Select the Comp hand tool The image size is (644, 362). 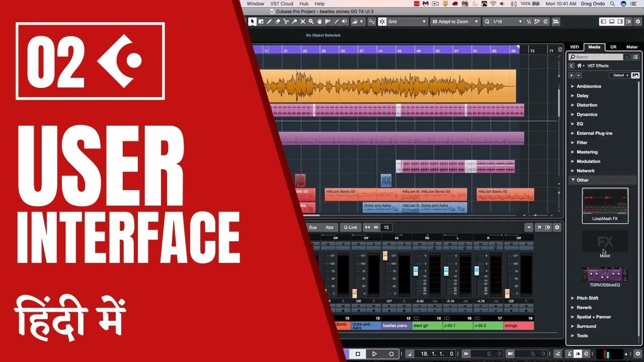[319, 22]
